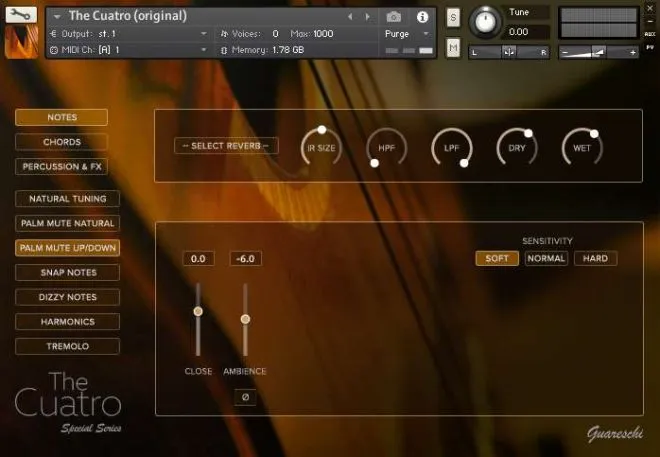The width and height of the screenshot is (660, 457).
Task: Click the Tune value 0.00
Action: pyautogui.click(x=519, y=32)
